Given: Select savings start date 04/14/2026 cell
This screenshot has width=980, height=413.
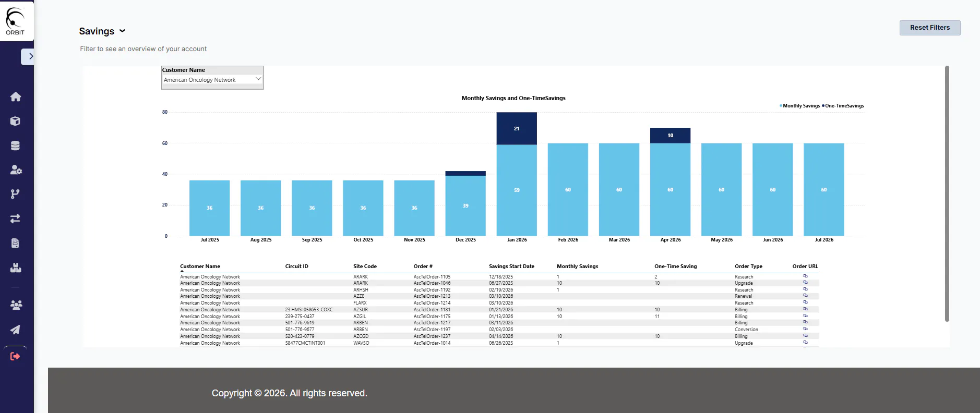Looking at the screenshot, I should coord(501,336).
